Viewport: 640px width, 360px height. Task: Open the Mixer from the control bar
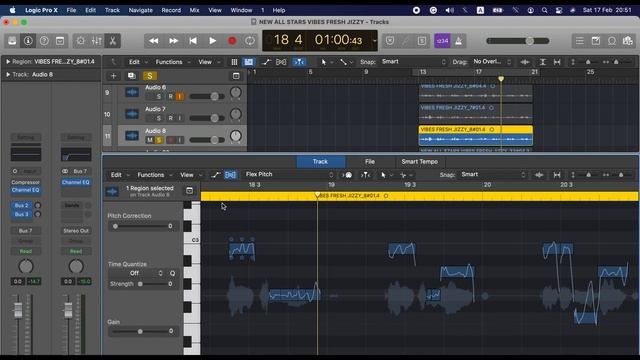97,41
